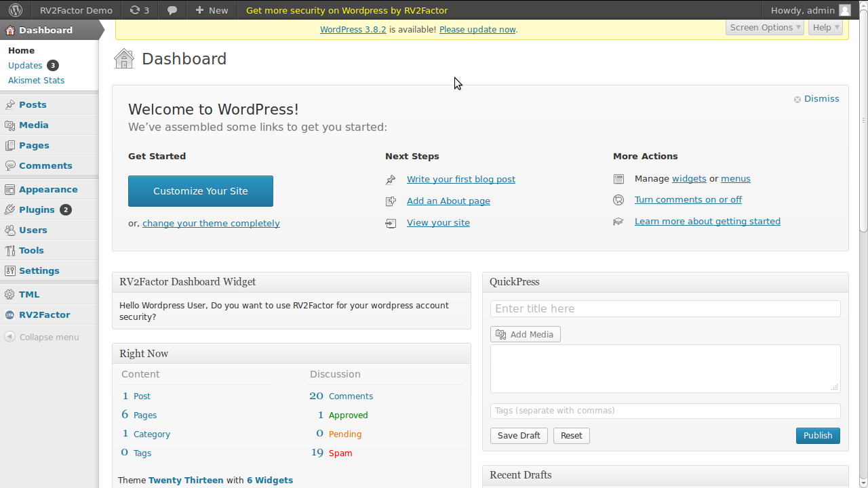
Task: Click the plus-page icon beside Add an About page
Action: [x=391, y=201]
